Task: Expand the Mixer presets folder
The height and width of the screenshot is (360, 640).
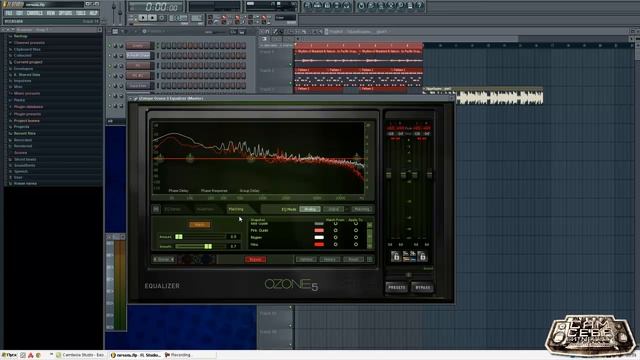Action: point(27,93)
